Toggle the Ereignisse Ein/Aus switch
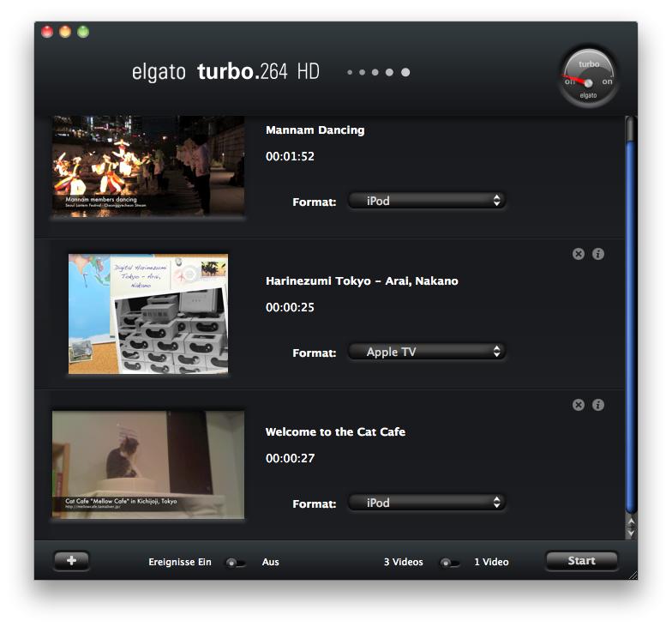This screenshot has width=672, height=627. coord(236,563)
